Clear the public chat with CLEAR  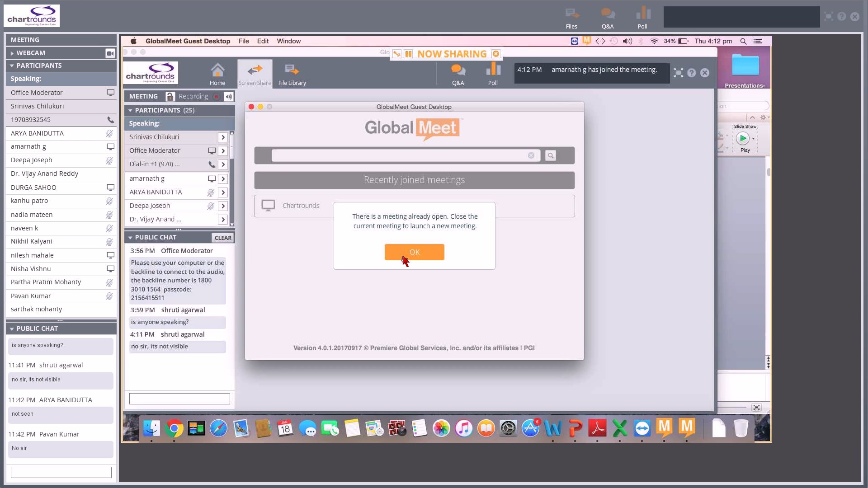[x=223, y=238]
